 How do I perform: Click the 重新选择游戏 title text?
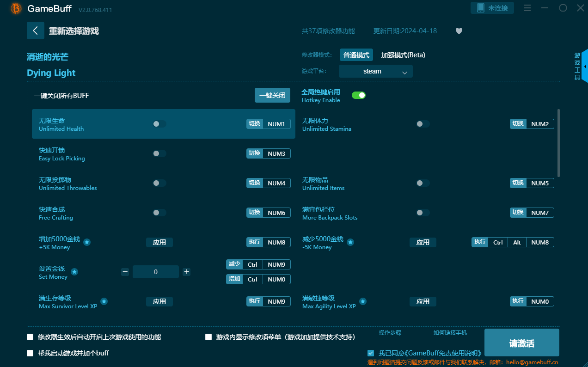coord(74,31)
